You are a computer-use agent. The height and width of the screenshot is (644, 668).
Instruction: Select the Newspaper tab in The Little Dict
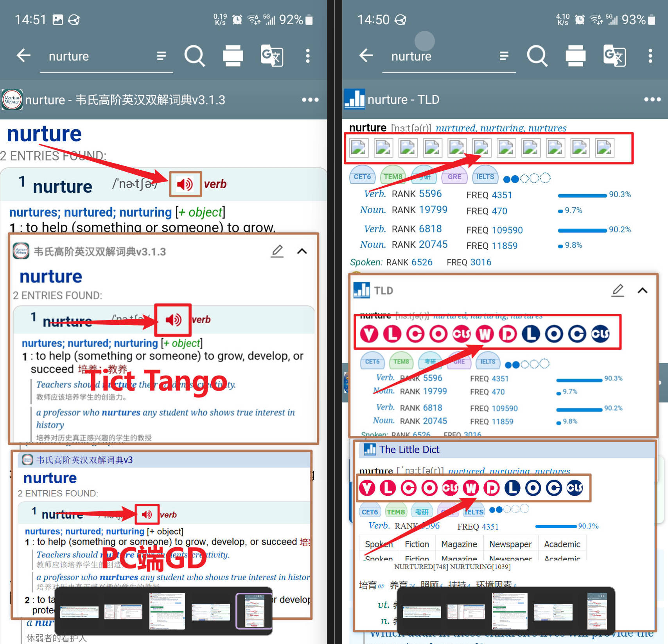pyautogui.click(x=510, y=544)
